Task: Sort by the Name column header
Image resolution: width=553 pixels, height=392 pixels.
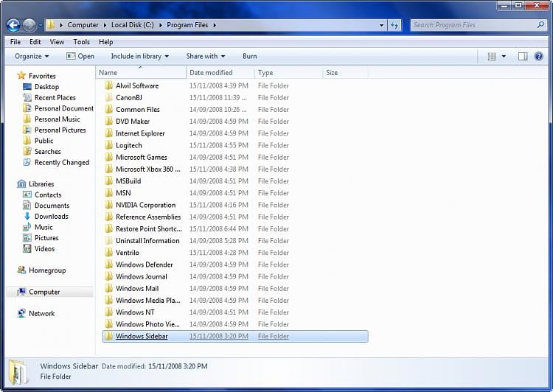Action: (x=141, y=73)
